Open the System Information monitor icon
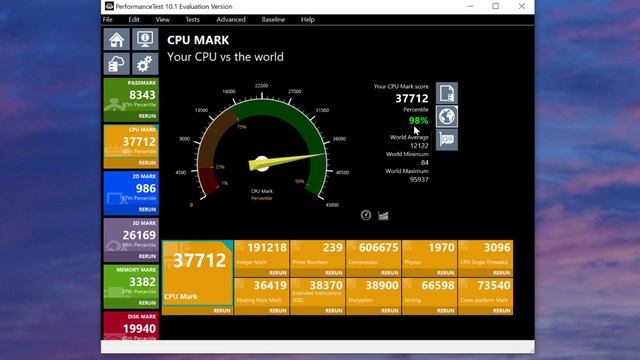Viewport: 640px width, 360px height. pos(145,39)
